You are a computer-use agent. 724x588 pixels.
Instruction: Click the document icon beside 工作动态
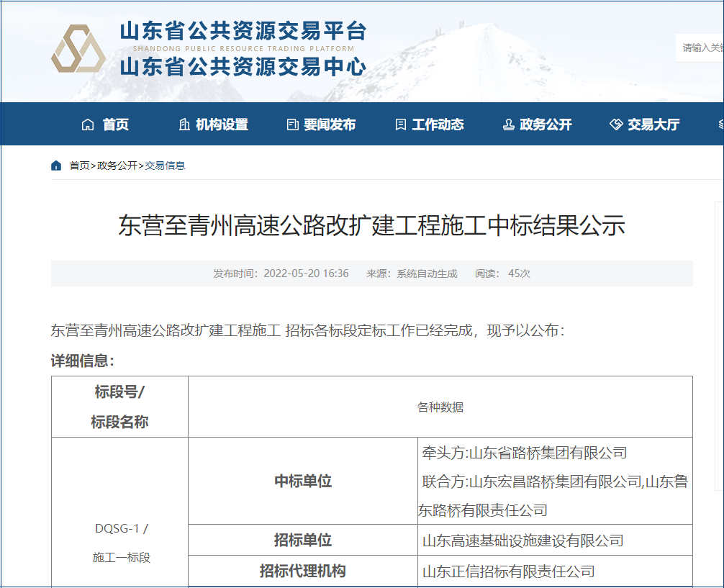pyautogui.click(x=401, y=125)
